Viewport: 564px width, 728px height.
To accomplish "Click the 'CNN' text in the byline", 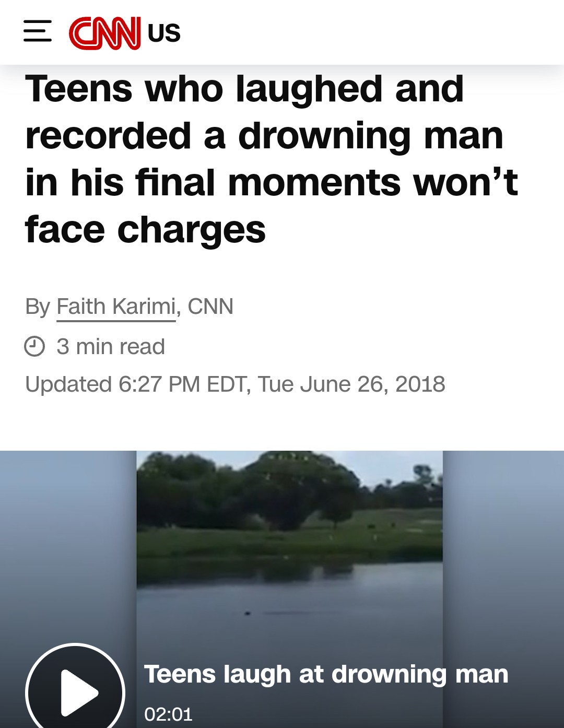I will (x=210, y=307).
